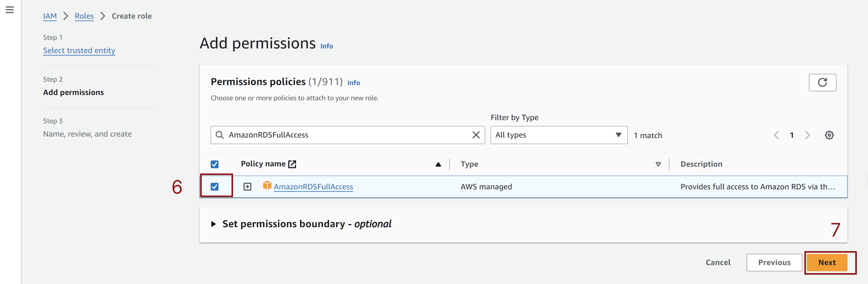Open Info next to Permissions policies
The image size is (868, 284).
click(353, 83)
